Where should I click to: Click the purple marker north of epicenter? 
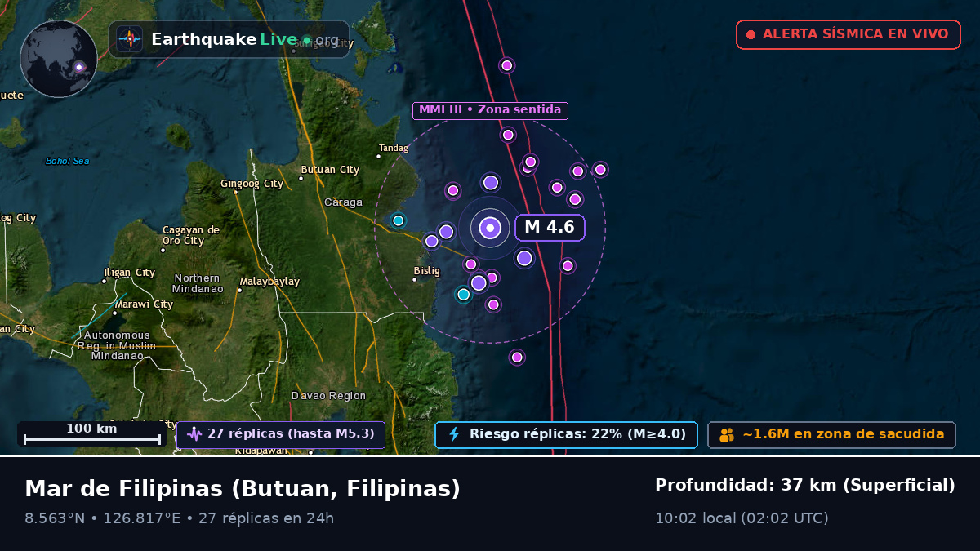click(x=491, y=183)
